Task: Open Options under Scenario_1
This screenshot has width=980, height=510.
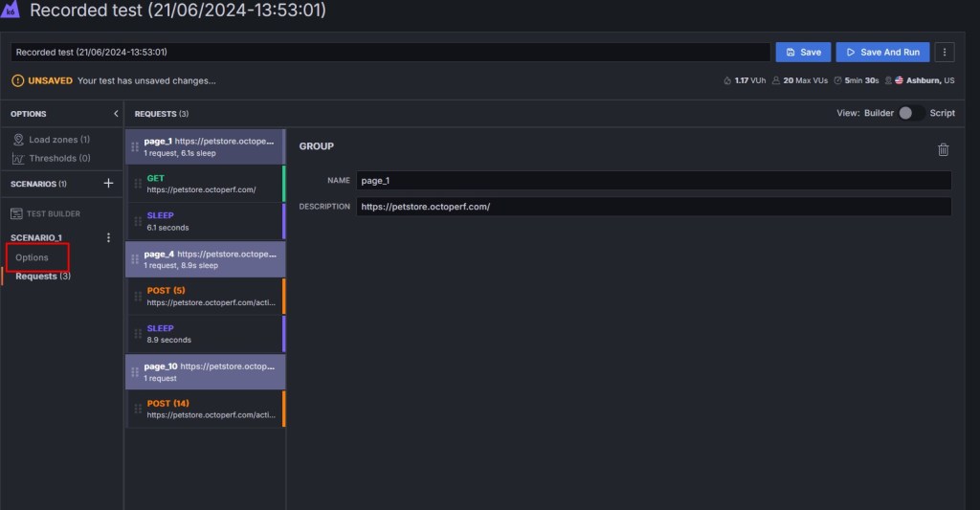Action: [32, 257]
